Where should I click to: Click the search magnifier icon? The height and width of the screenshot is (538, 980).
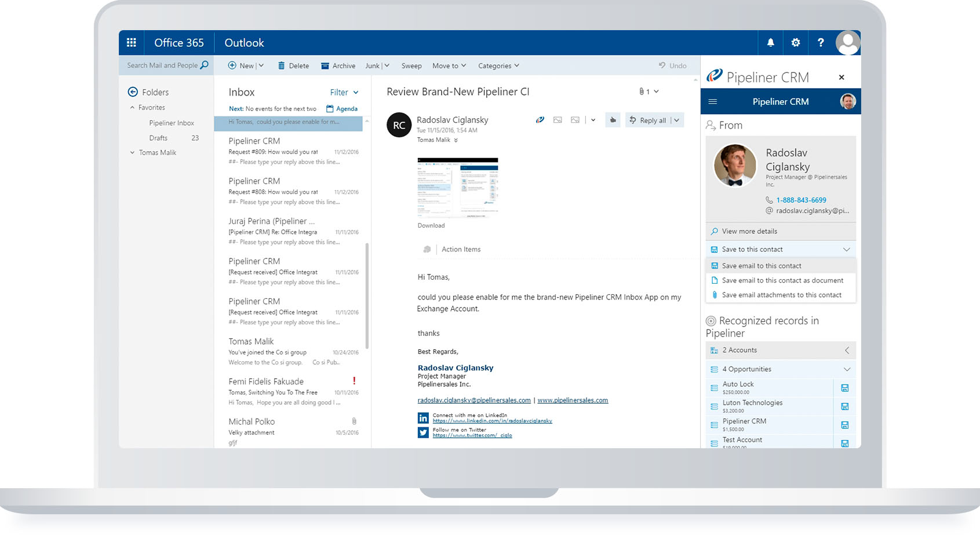pyautogui.click(x=204, y=65)
